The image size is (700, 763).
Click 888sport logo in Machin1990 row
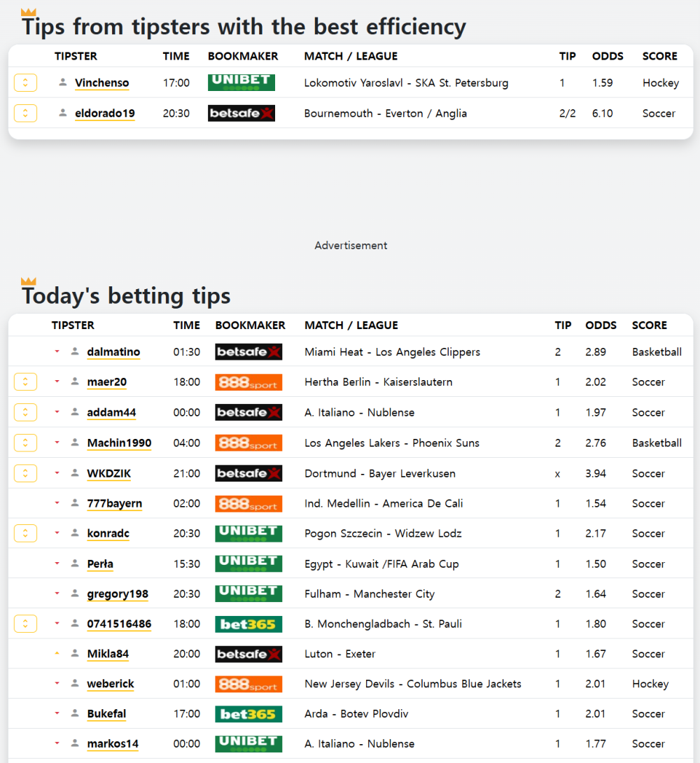pos(248,443)
